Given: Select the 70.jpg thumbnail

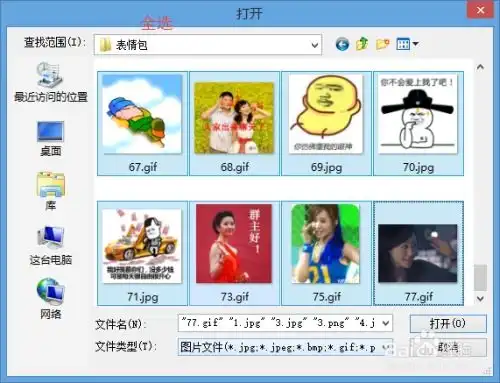Looking at the screenshot, I should [x=418, y=114].
